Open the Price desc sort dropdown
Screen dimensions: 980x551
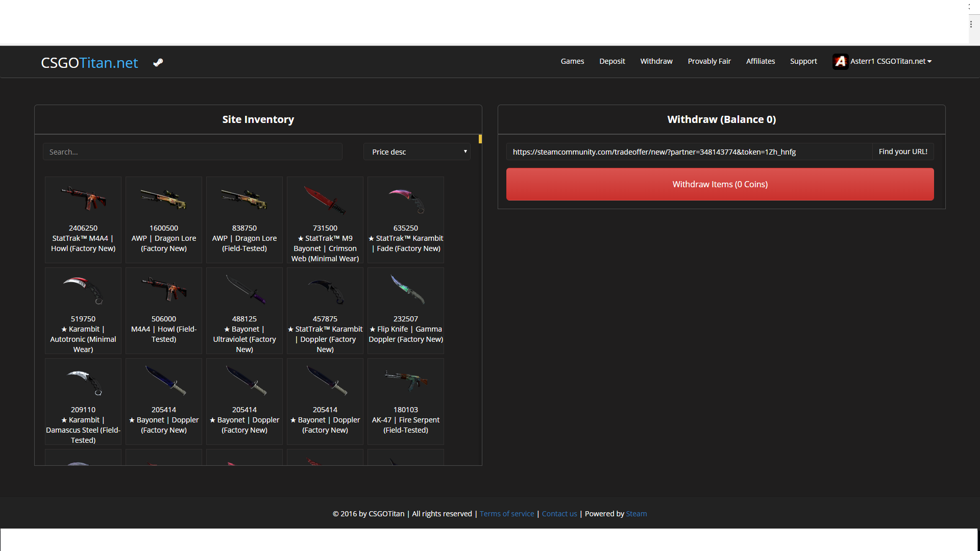(x=417, y=152)
